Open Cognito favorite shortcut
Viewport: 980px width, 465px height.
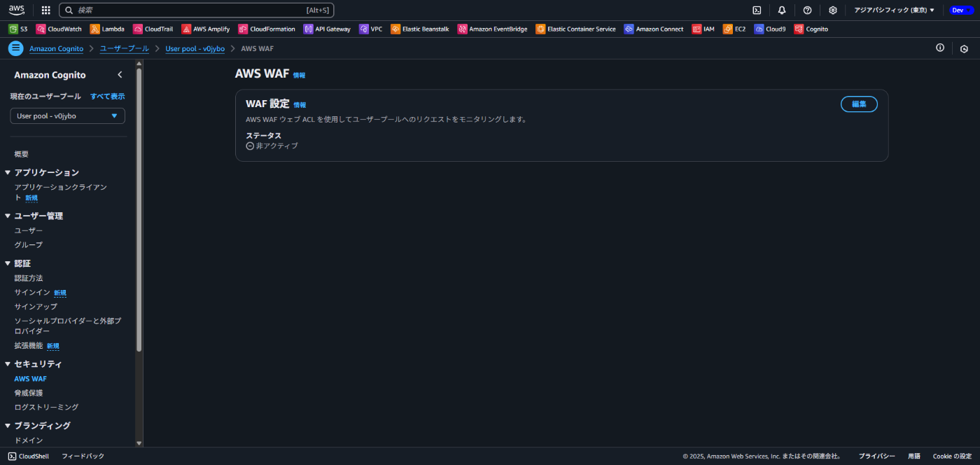[811, 29]
